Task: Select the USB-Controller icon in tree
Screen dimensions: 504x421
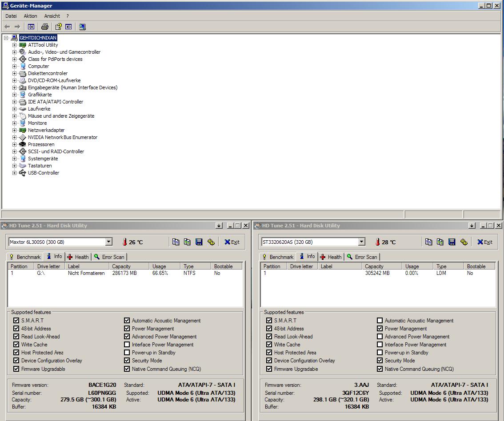Action: point(23,173)
